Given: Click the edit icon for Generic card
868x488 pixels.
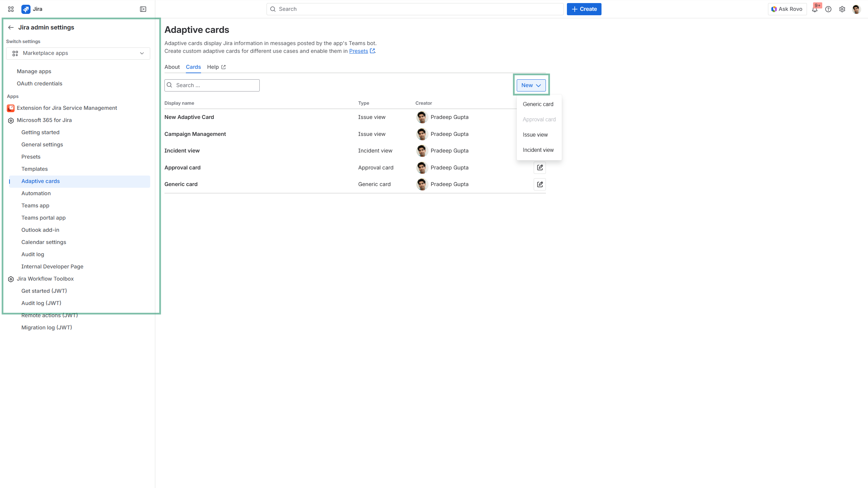Looking at the screenshot, I should point(540,184).
